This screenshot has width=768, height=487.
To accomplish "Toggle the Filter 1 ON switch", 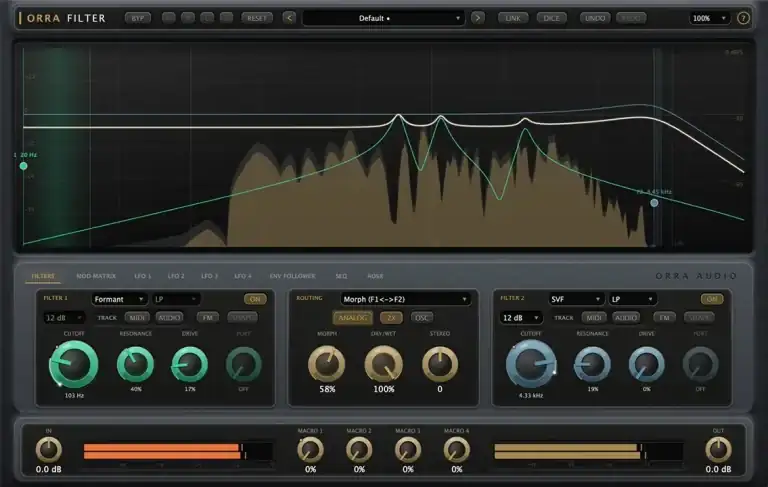I will click(x=255, y=299).
